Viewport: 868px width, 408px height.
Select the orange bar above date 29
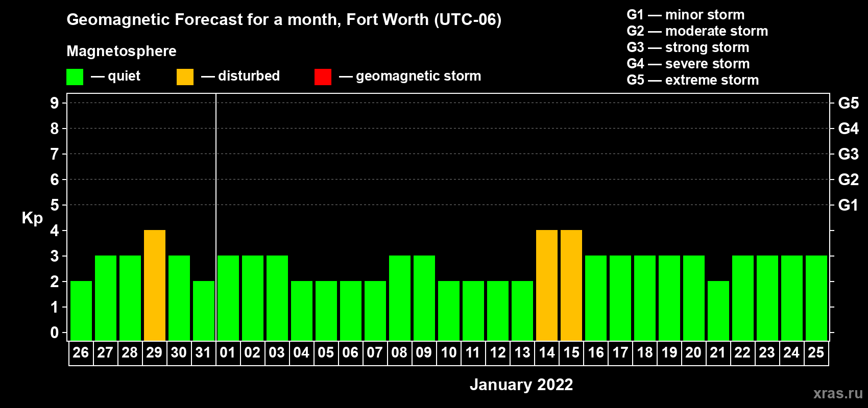(155, 285)
